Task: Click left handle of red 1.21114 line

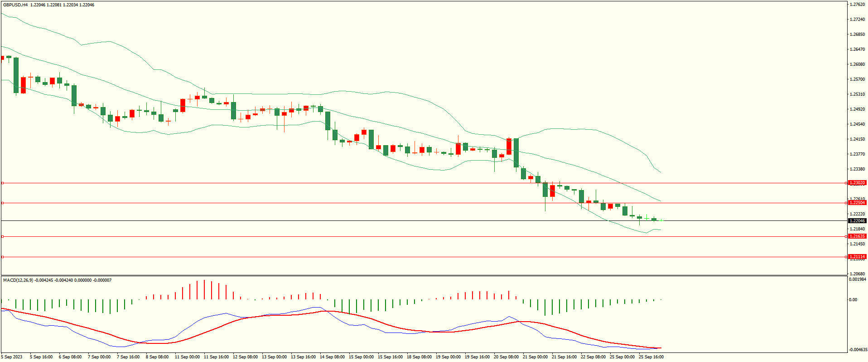Action: (2, 257)
